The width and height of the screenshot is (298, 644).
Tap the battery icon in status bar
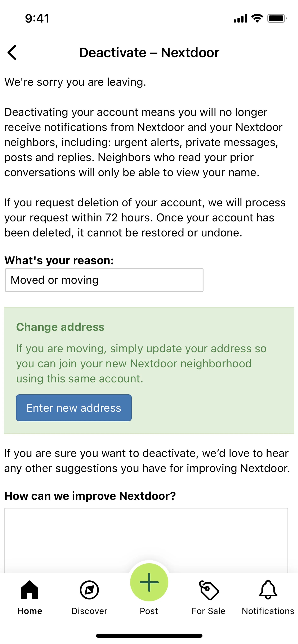tap(277, 18)
